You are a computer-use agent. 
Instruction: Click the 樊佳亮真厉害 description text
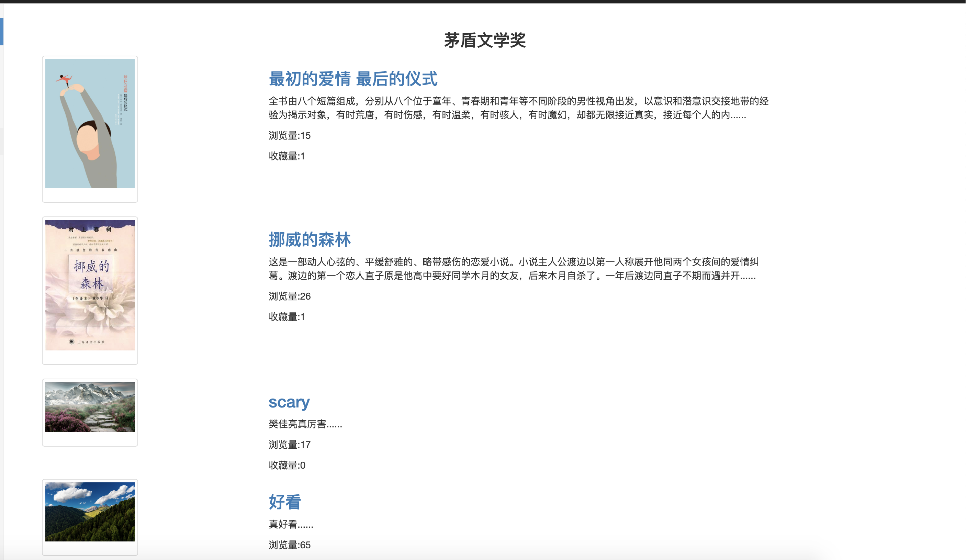click(305, 424)
